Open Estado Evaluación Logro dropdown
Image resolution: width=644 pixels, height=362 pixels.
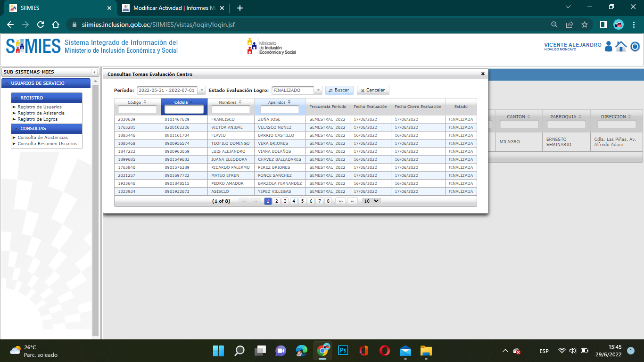pyautogui.click(x=318, y=90)
